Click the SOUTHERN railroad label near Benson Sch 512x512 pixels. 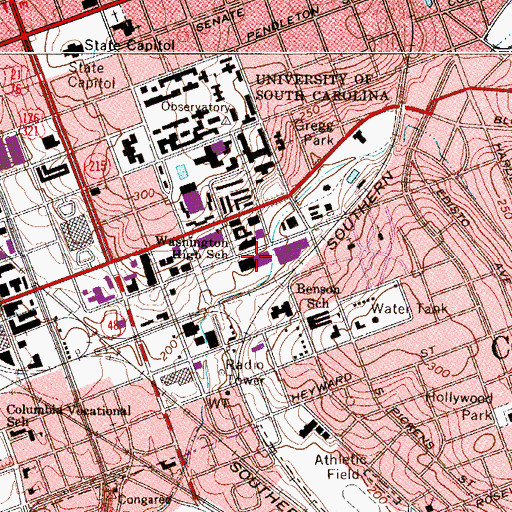point(360,210)
